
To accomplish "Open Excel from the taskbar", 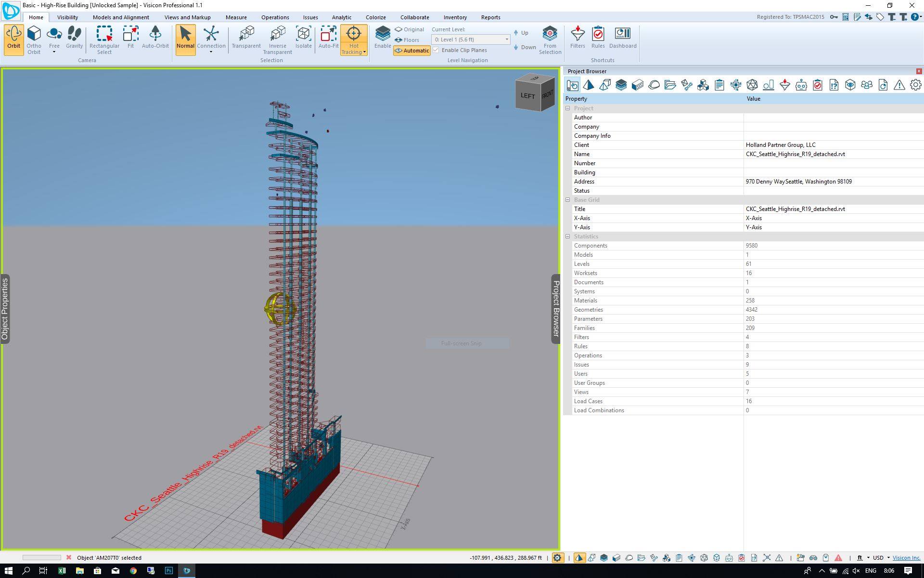I will 62,571.
